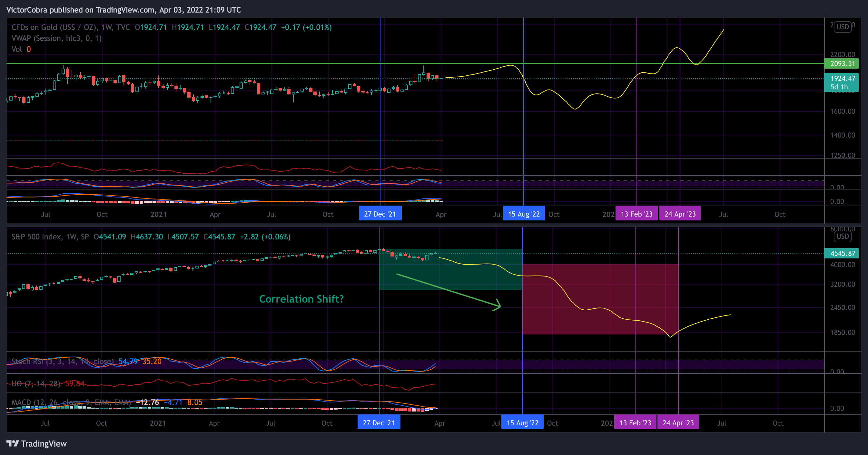Click the +0.17 (+0.01%) gold change value
The image size is (868, 455).
306,27
